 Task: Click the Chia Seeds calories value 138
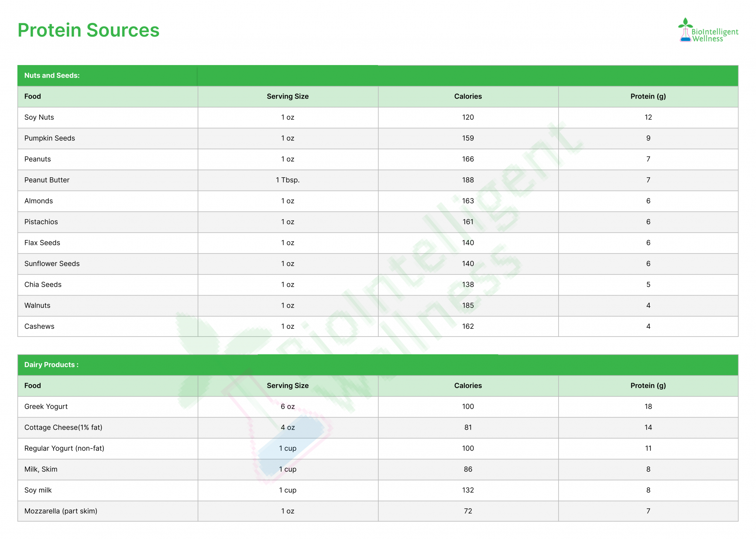click(468, 285)
